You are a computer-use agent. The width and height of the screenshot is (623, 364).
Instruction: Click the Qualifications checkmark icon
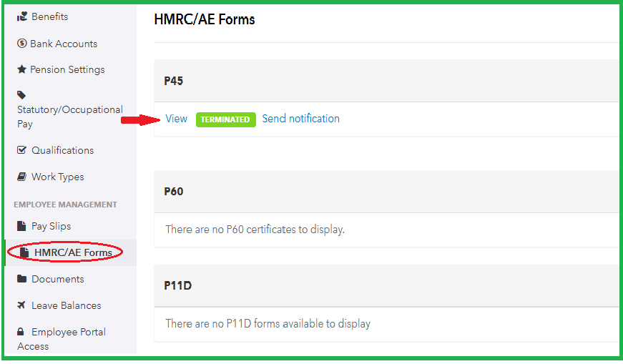pos(21,150)
